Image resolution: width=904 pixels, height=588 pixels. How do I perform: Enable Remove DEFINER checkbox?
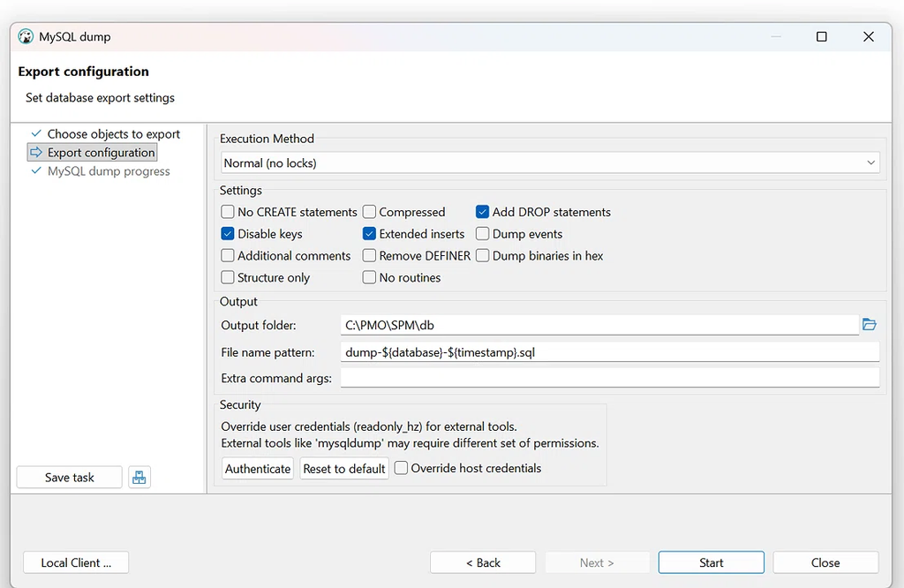[x=369, y=255]
